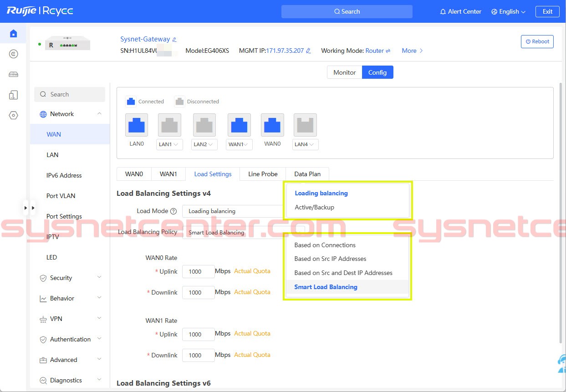Open the Advanced toolbox icon in sidebar

(43, 360)
